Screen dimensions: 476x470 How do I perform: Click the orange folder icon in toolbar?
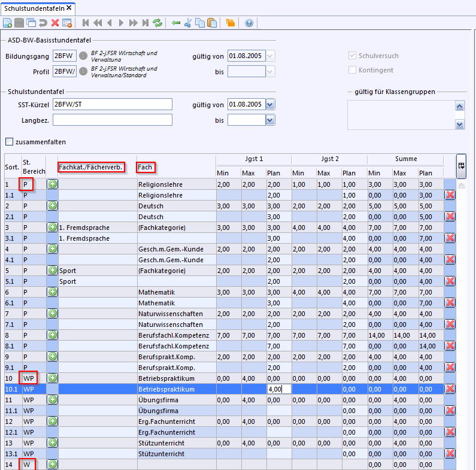point(231,23)
